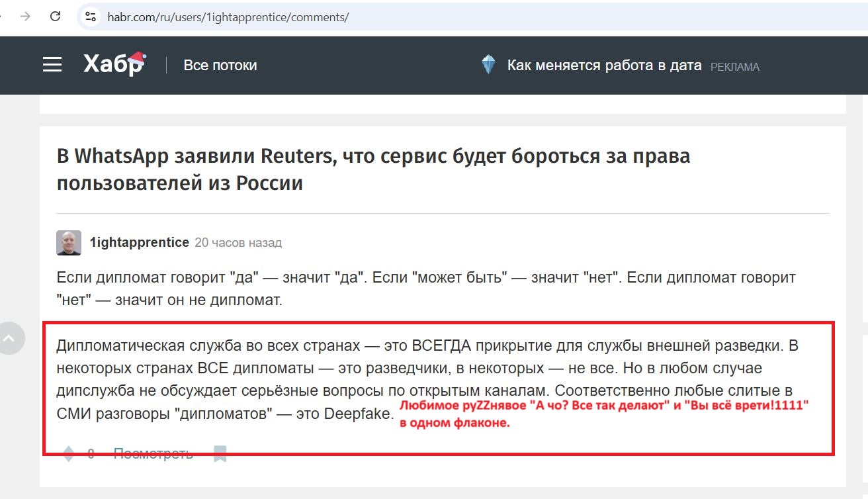The height and width of the screenshot is (499, 868).
Task: Click the forward navigation arrow
Action: 24,17
